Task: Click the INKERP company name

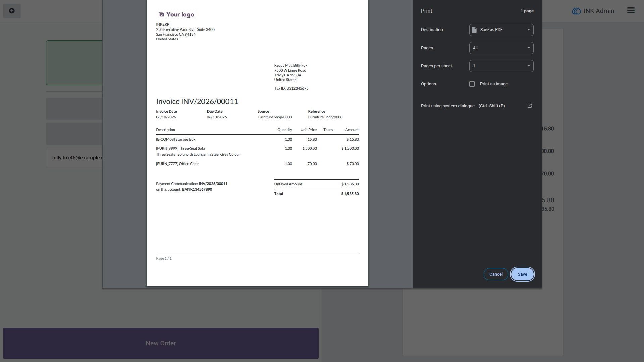Action: point(163,24)
